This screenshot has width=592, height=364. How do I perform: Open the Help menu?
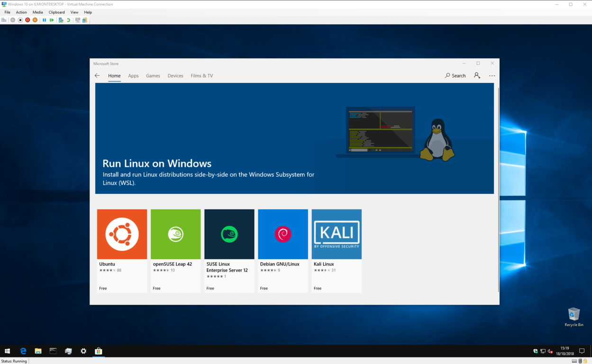(x=88, y=12)
